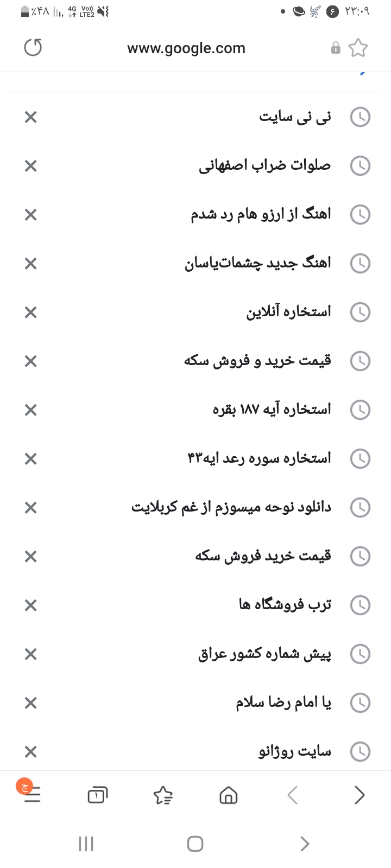391x868 pixels.
Task: Open the 'یا امام رضا سلام' search
Action: pyautogui.click(x=283, y=703)
